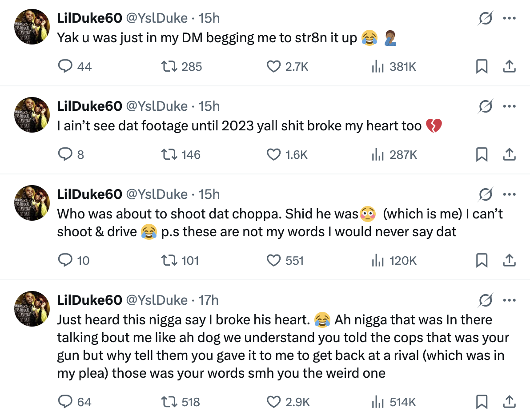Open Grok actions on the choppa tweet

[485, 194]
